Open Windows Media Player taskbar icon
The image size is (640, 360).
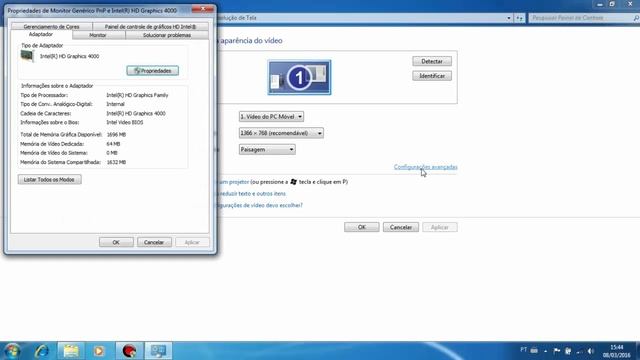pyautogui.click(x=99, y=351)
